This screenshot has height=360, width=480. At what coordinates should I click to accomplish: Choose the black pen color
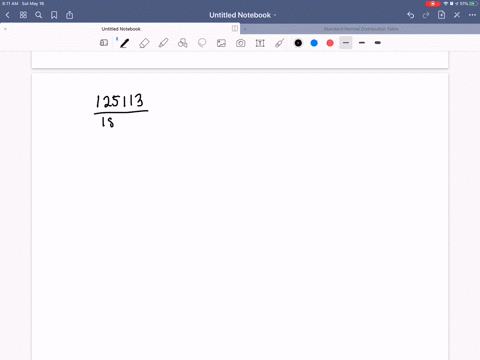[x=298, y=43]
